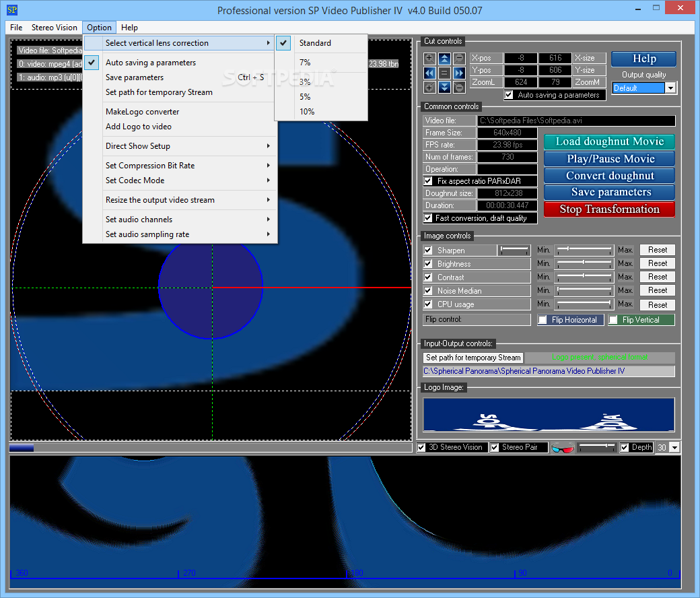Image resolution: width=700 pixels, height=598 pixels.
Task: Open the Help menu in menu bar
Action: [x=129, y=27]
